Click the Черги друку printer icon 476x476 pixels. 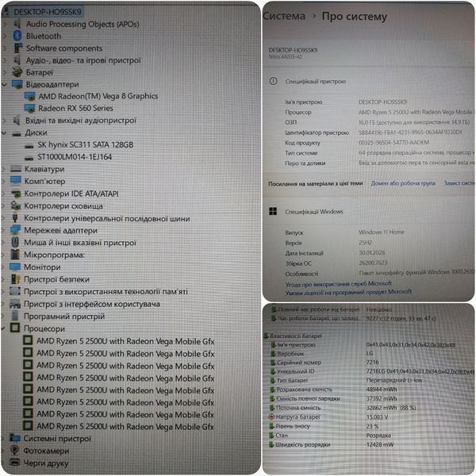pyautogui.click(x=14, y=462)
